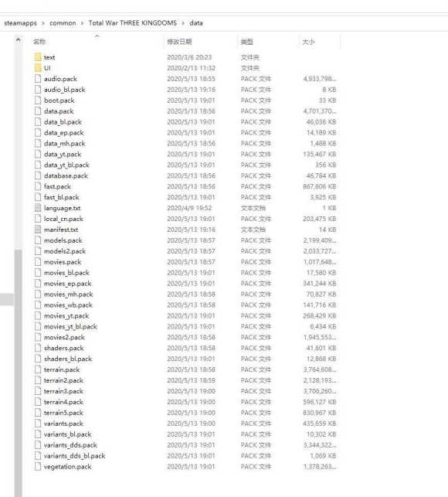Select the text folder icon
The height and width of the screenshot is (497, 448).
pos(38,57)
